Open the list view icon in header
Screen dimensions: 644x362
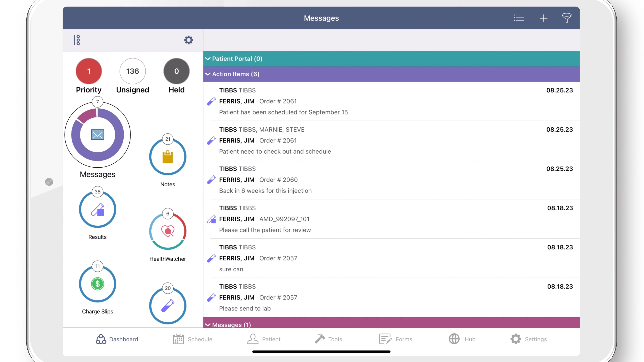[519, 18]
